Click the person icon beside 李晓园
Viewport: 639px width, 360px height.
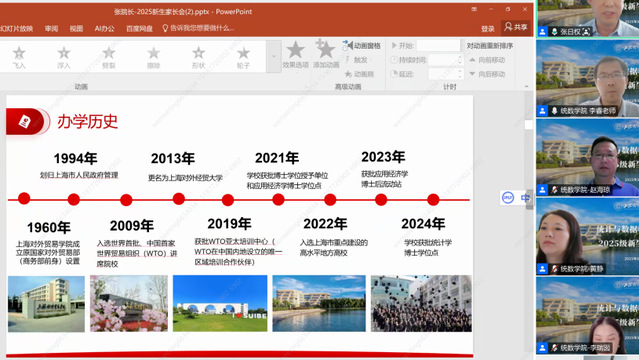543,348
